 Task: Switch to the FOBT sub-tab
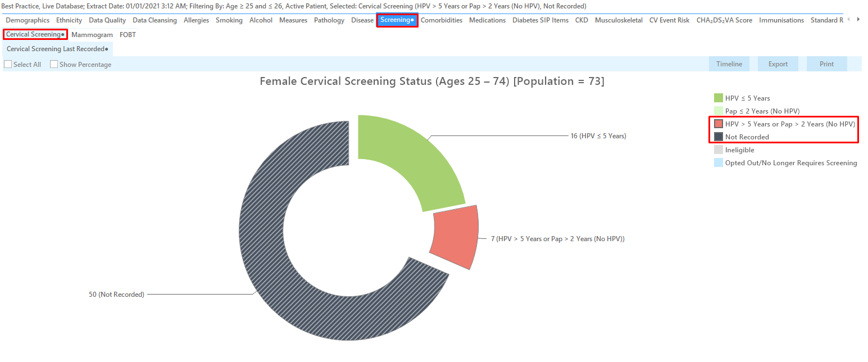128,35
